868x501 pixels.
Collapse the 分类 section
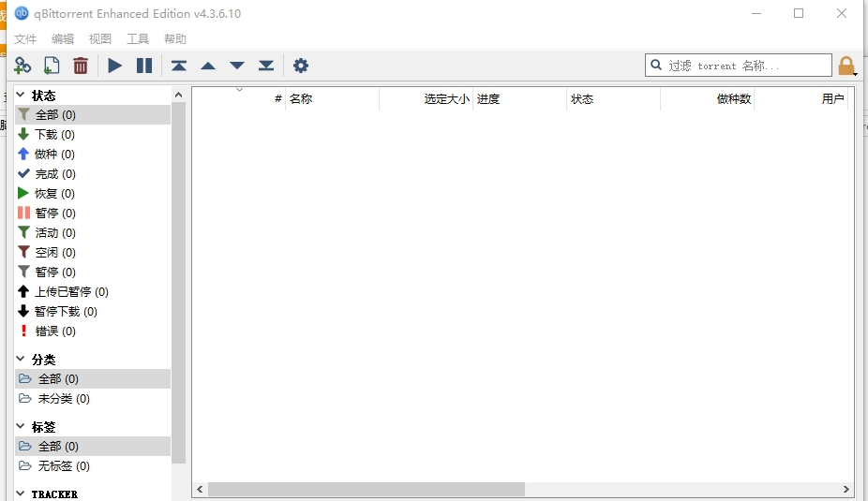(22, 360)
